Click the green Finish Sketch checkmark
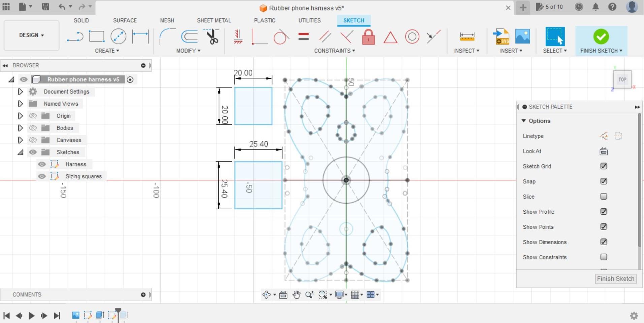Viewport: 644px width, 323px height. (x=601, y=36)
